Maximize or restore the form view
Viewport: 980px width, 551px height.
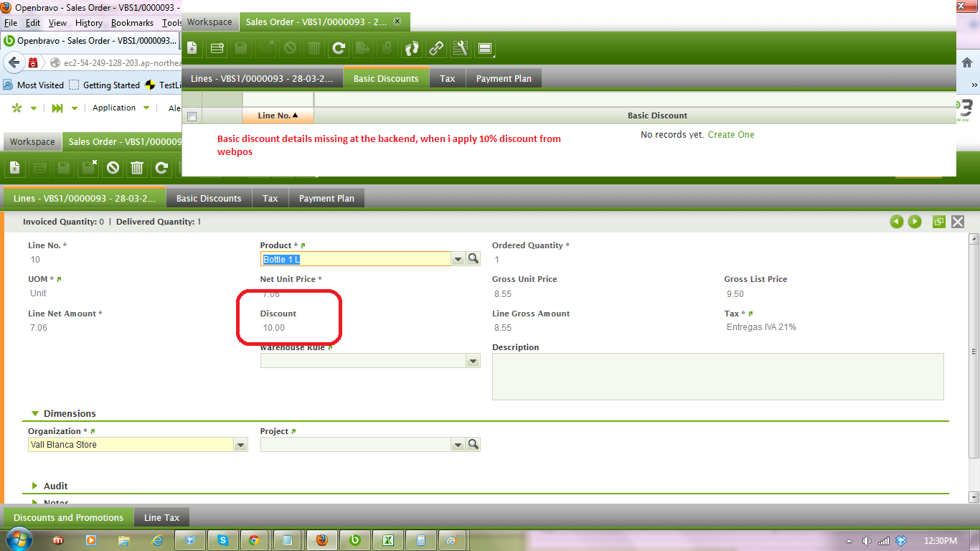click(x=938, y=222)
